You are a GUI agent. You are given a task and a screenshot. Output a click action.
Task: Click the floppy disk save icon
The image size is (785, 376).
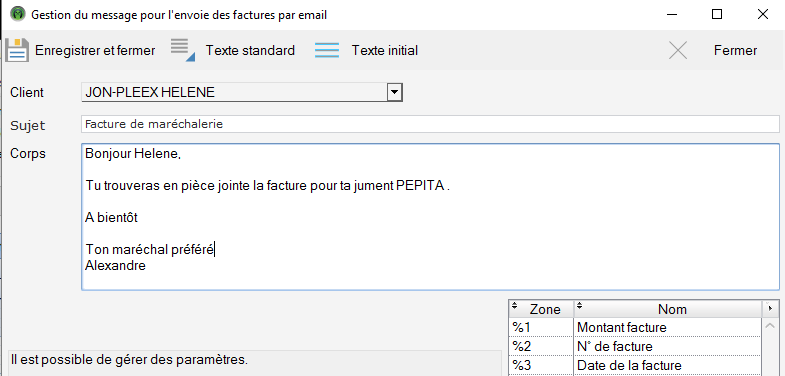point(17,50)
